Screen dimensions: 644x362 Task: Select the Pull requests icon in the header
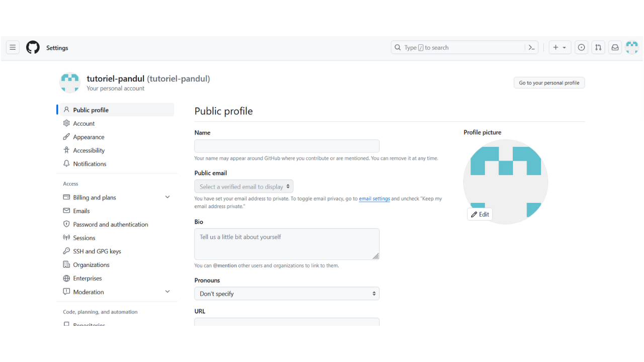(598, 47)
